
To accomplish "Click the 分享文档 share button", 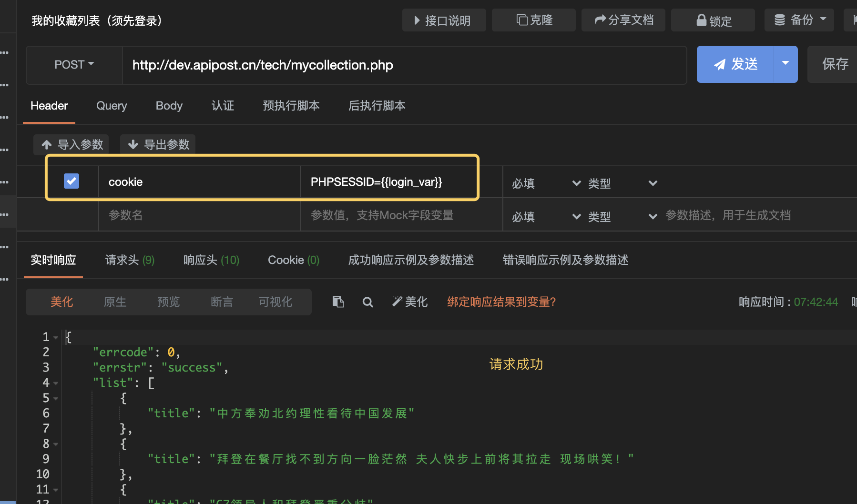I will click(623, 20).
